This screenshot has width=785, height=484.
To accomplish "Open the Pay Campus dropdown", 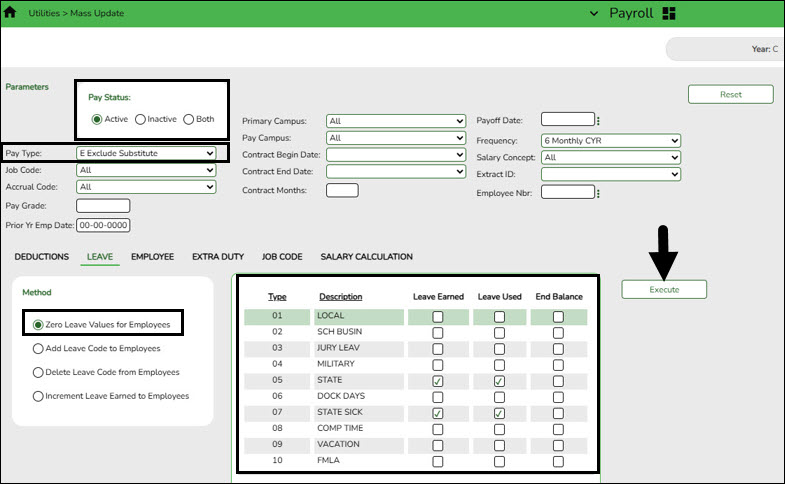I will pyautogui.click(x=396, y=138).
